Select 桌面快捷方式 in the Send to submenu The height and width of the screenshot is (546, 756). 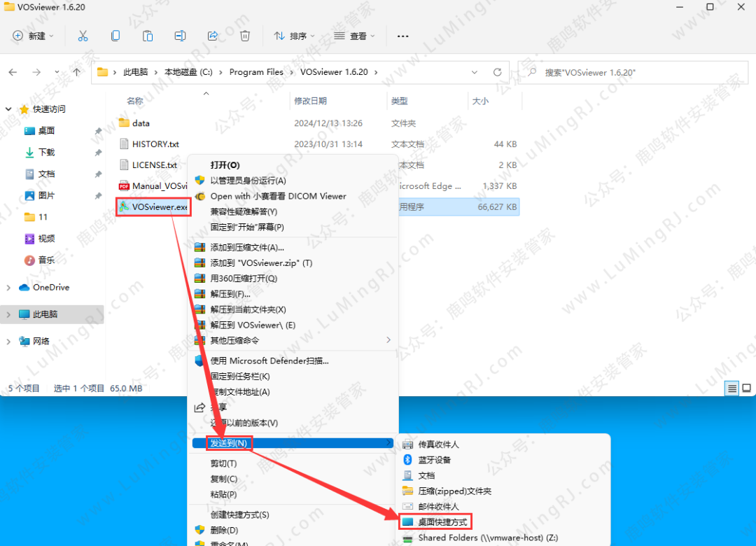click(442, 522)
